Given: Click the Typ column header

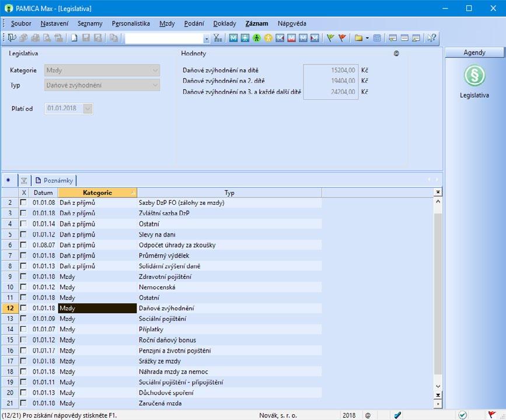Looking at the screenshot, I should tap(229, 193).
